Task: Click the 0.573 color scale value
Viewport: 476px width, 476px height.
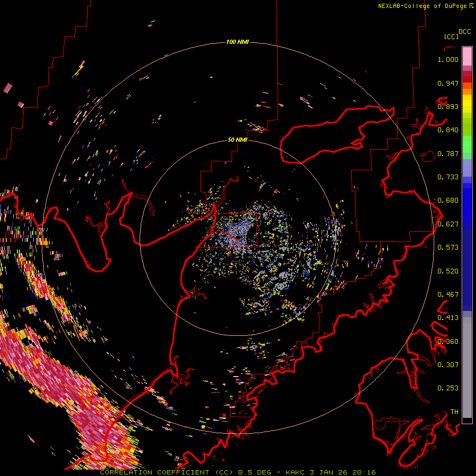Action: pyautogui.click(x=448, y=248)
